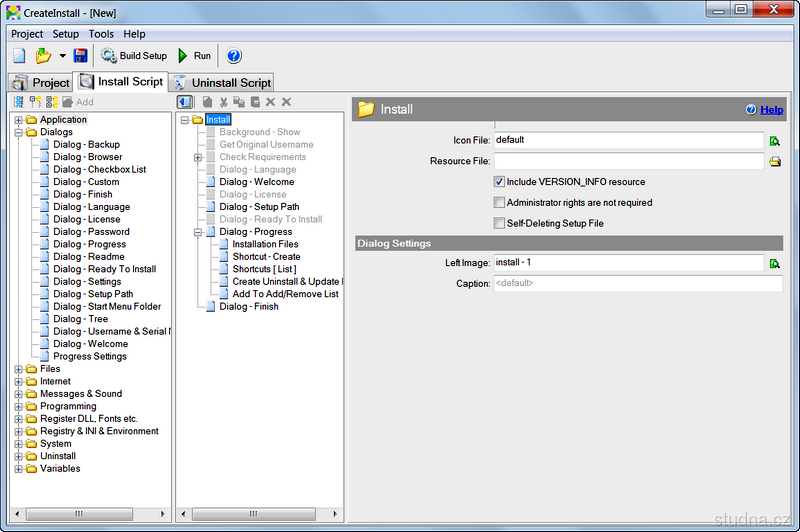Open a project with the folder icon

click(43, 56)
